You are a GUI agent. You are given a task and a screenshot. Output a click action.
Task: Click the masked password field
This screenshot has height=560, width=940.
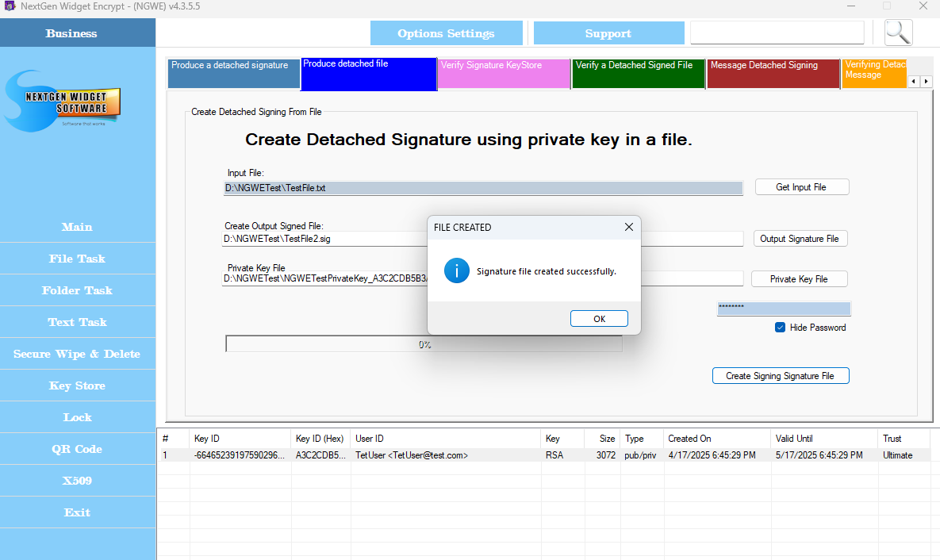[784, 309]
